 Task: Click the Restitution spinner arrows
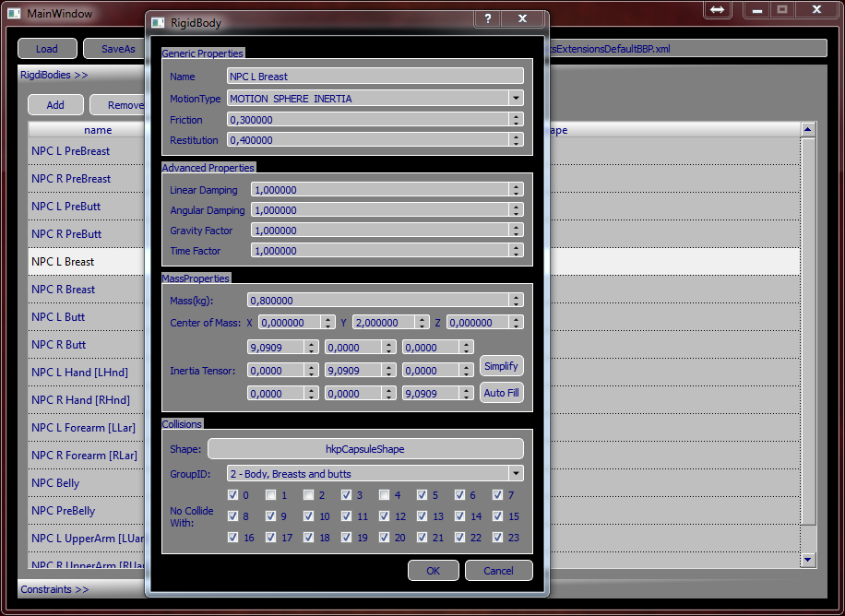point(516,140)
